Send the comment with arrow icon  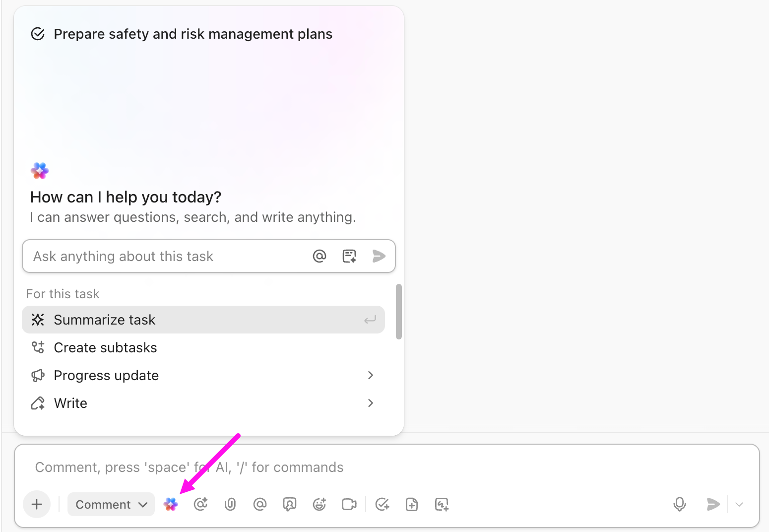713,504
